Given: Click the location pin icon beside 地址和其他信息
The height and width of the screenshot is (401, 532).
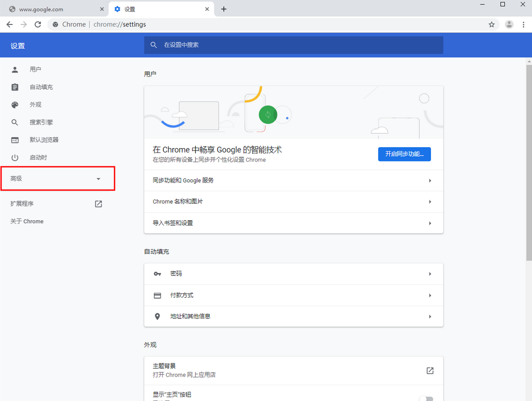Looking at the screenshot, I should [x=157, y=316].
